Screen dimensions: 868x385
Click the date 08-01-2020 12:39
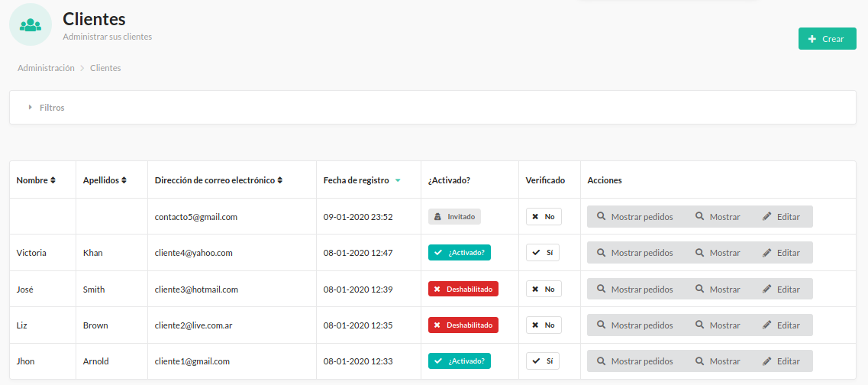tap(358, 290)
